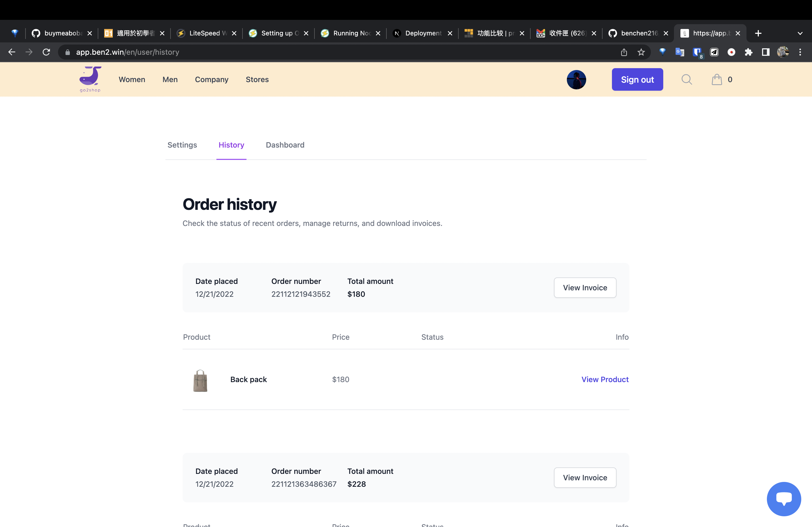Open the Extensions puzzle piece icon
This screenshot has width=812, height=527.
(x=749, y=52)
